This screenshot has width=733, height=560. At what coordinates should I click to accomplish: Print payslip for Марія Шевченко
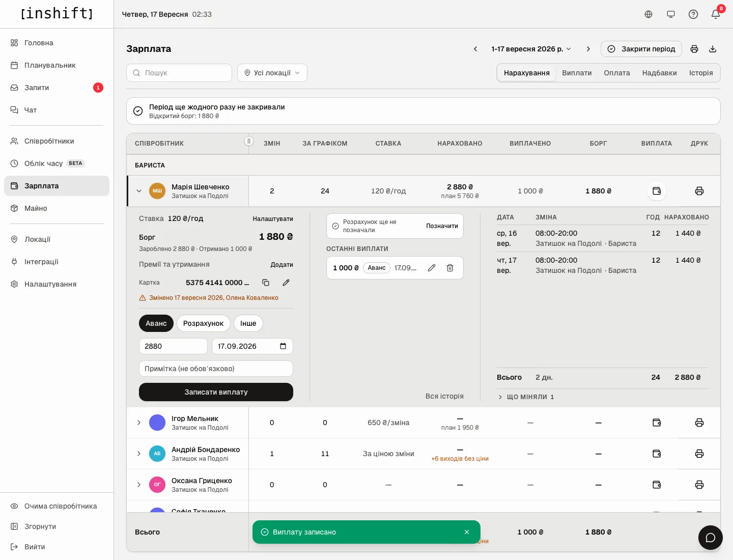699,191
